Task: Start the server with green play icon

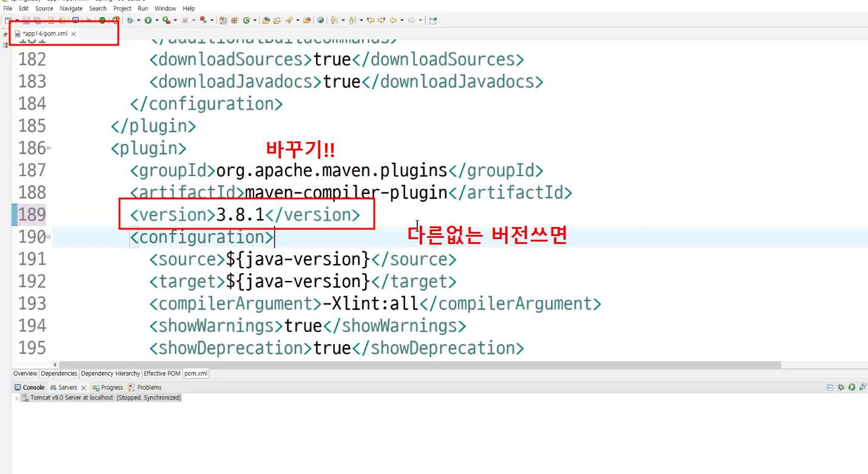Action: tap(852, 387)
